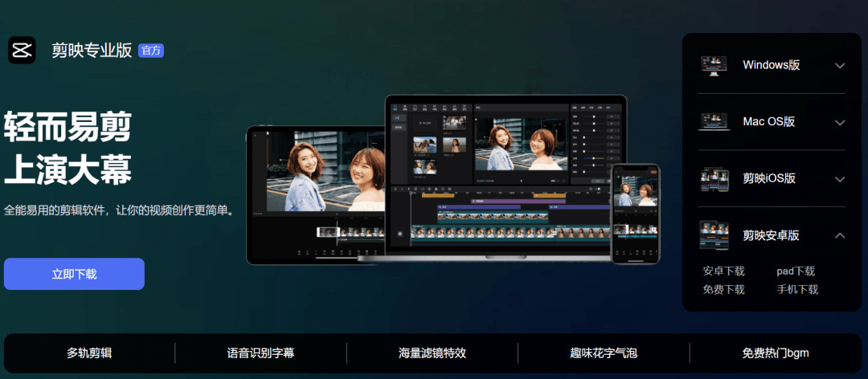Image resolution: width=868 pixels, height=379 pixels.
Task: Switch to the 趣味花字气泡 feature tab
Action: (x=604, y=353)
